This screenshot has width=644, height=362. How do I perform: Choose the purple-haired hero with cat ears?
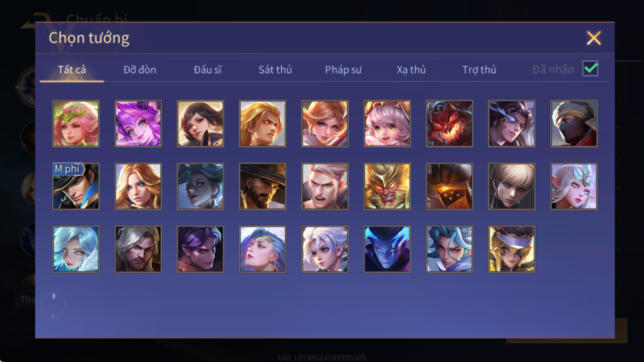138,123
